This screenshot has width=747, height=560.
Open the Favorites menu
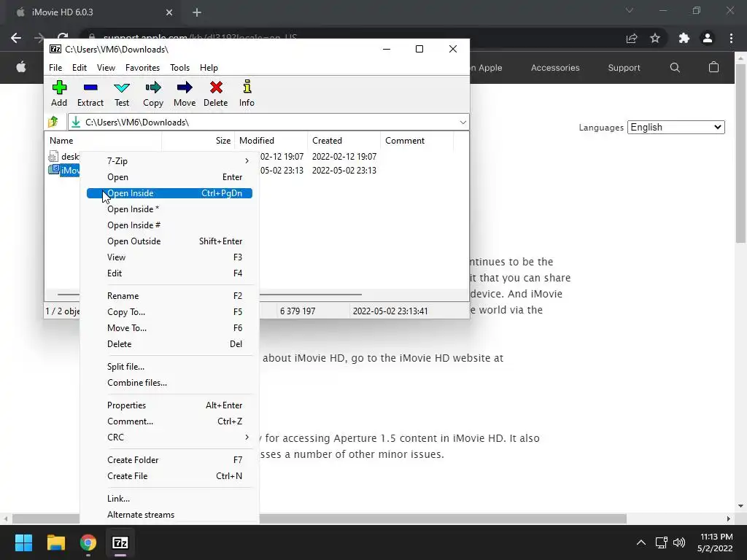point(142,68)
